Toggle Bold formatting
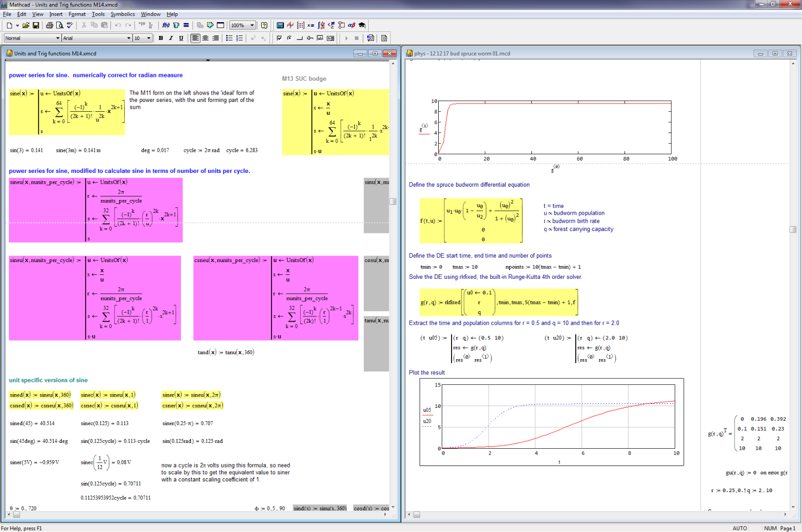The height and width of the screenshot is (532, 802). coord(161,38)
